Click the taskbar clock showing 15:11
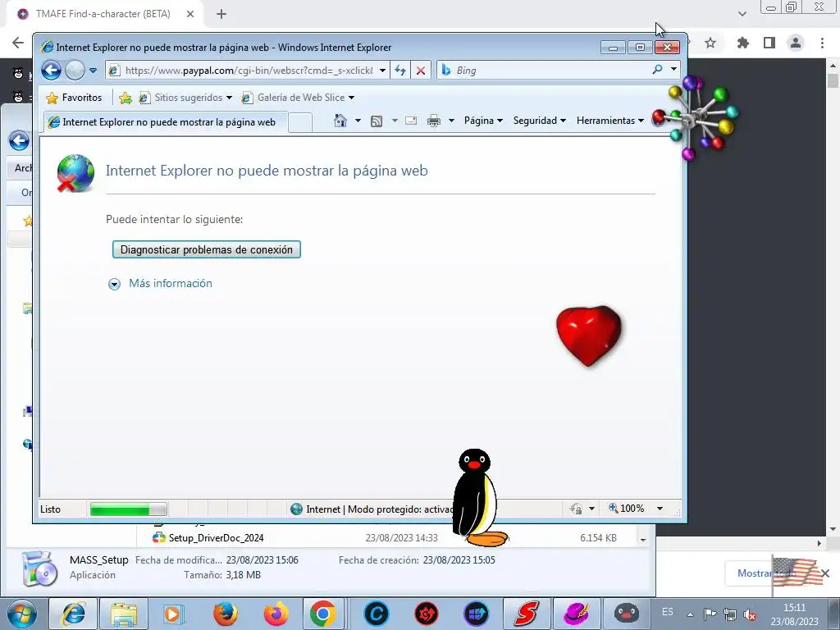 click(x=794, y=614)
